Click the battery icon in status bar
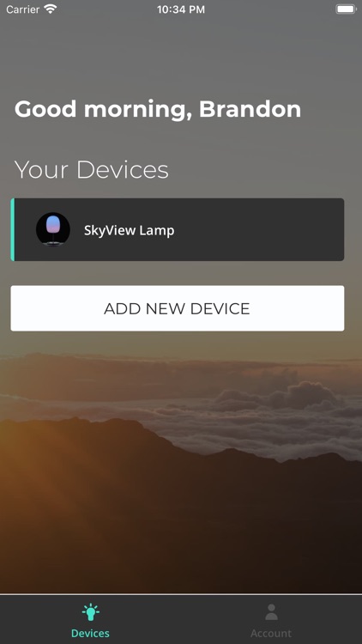Screen dimensions: 362x644 [x=346, y=9]
